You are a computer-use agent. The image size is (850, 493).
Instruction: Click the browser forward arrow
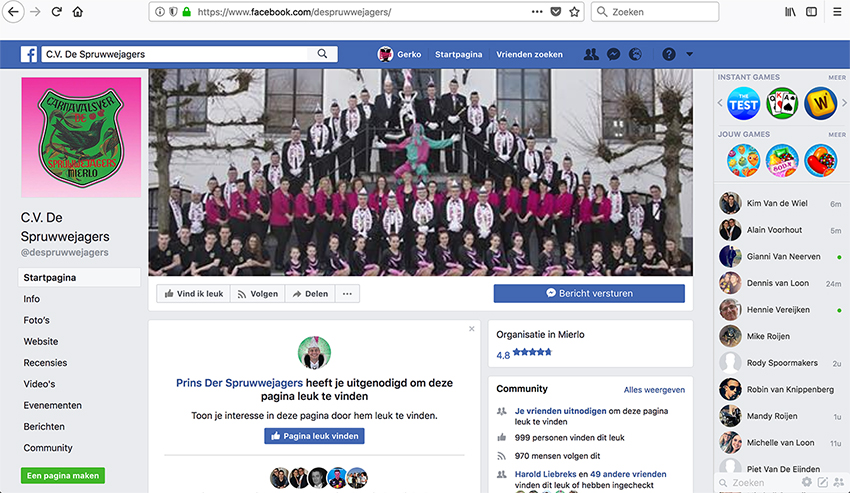(35, 11)
